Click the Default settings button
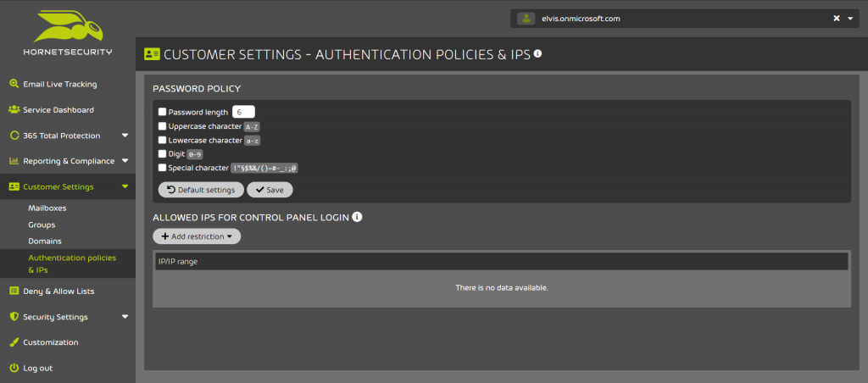 [201, 190]
